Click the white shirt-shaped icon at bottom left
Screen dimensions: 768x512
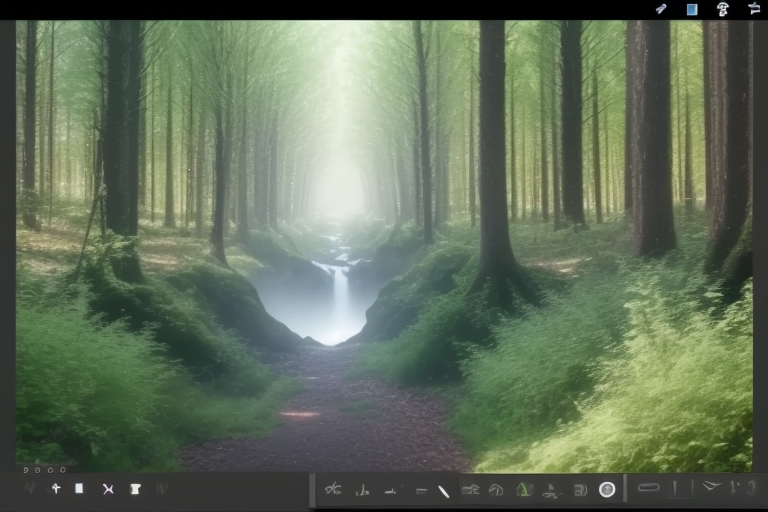pyautogui.click(x=135, y=489)
